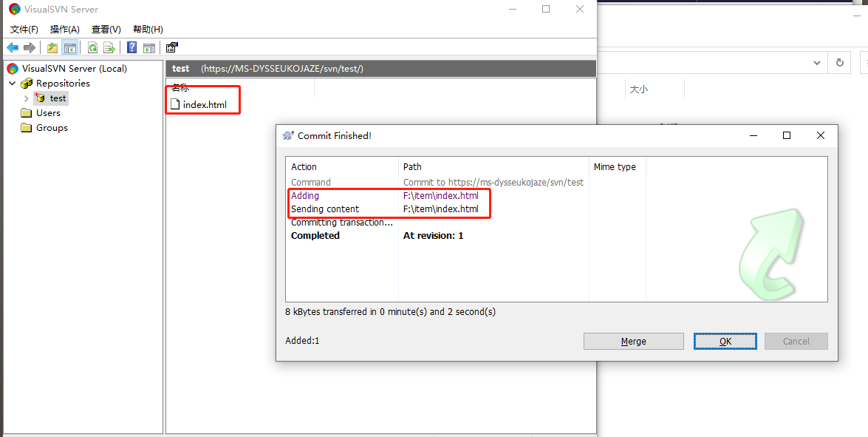The image size is (868, 437).
Task: Click the Up one level folder icon
Action: [x=52, y=48]
